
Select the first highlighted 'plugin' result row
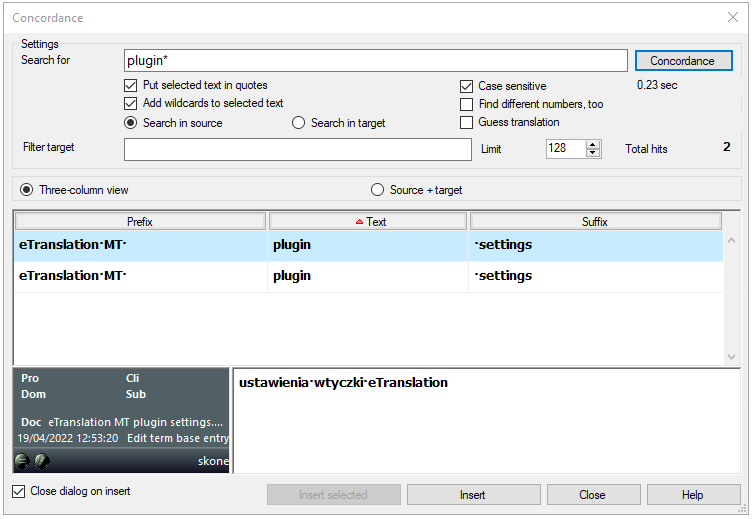[368, 246]
